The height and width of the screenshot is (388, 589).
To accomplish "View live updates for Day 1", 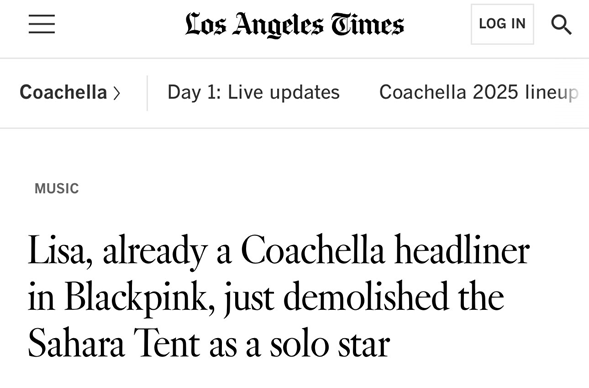I will pyautogui.click(x=254, y=92).
